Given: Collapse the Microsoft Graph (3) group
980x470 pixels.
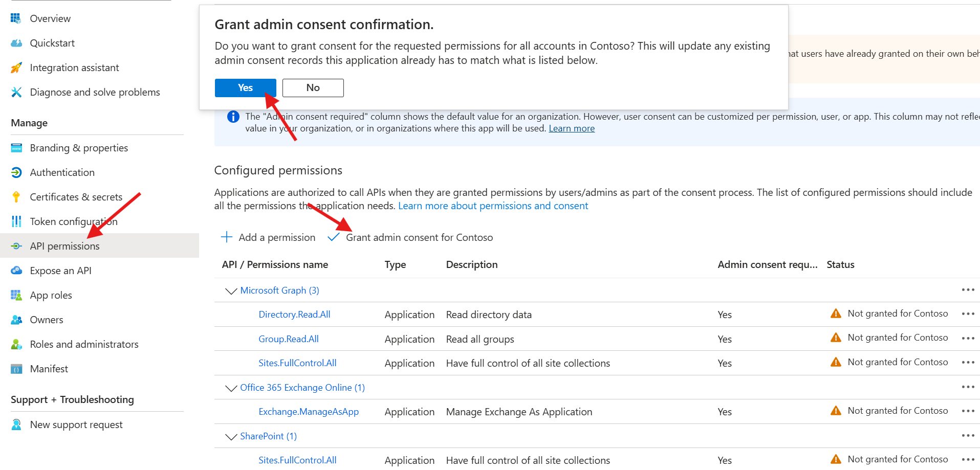Looking at the screenshot, I should (231, 290).
